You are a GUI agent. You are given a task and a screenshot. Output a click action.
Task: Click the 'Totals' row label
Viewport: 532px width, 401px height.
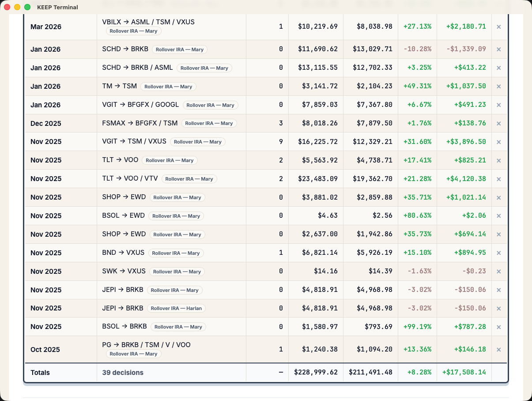click(x=40, y=373)
